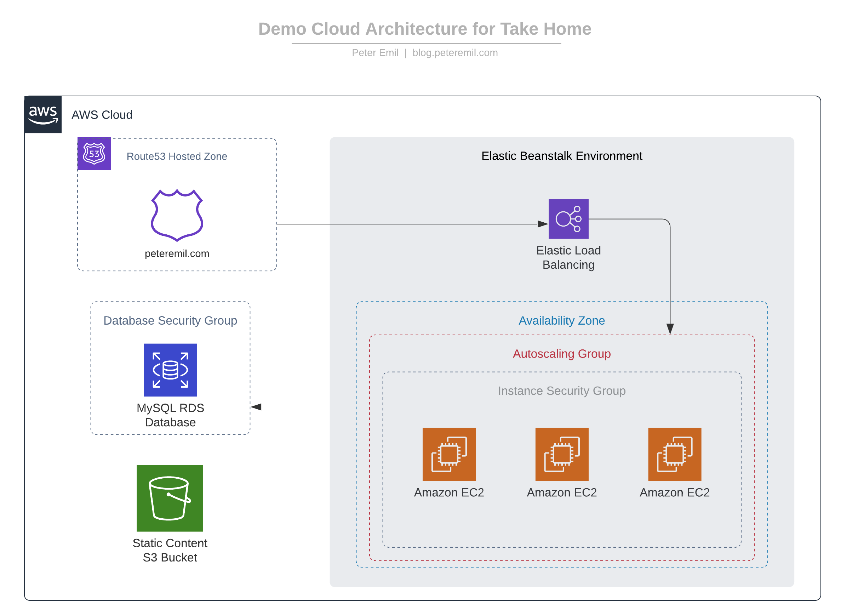Click the Route53 Hosted Zone label
This screenshot has width=841, height=616.
pyautogui.click(x=177, y=156)
